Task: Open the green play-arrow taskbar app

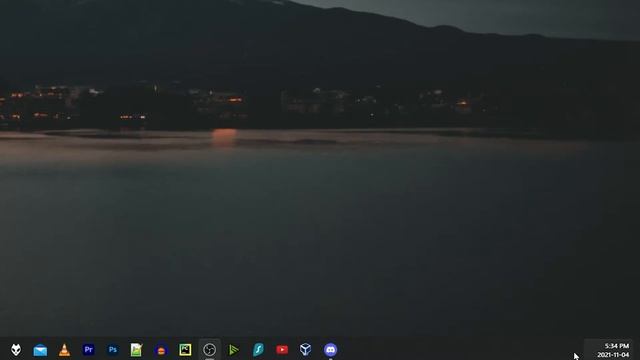Action: (233, 350)
